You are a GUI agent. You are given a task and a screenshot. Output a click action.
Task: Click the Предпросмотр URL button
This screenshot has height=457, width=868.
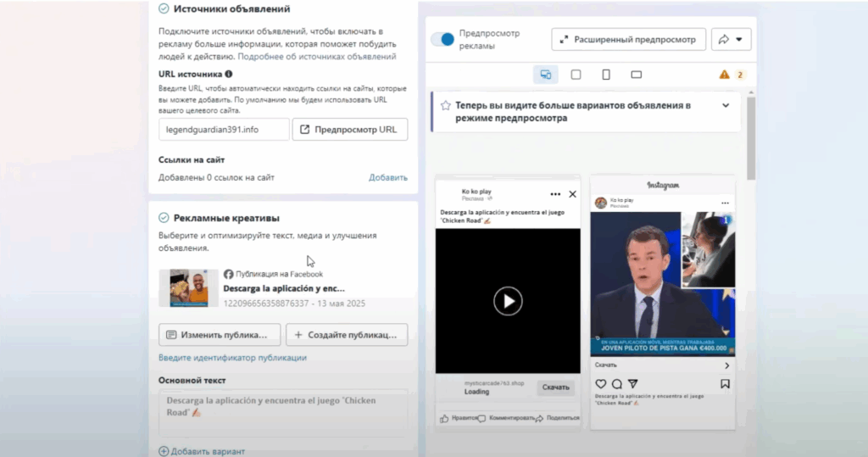pyautogui.click(x=350, y=130)
